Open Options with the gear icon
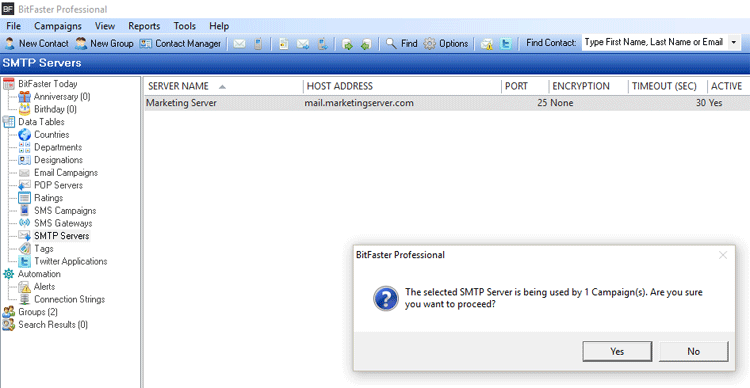Screen dimensions: 750x388 coord(446,44)
